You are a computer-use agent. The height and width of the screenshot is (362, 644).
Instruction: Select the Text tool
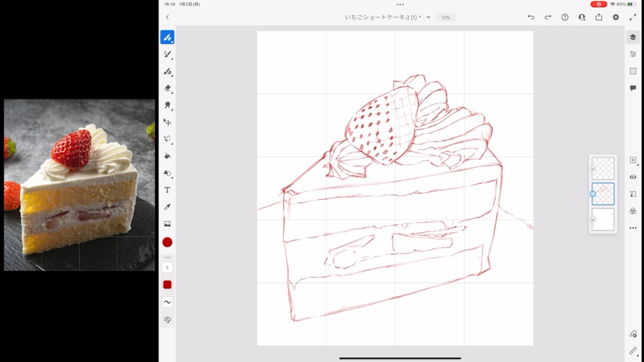pos(167,190)
